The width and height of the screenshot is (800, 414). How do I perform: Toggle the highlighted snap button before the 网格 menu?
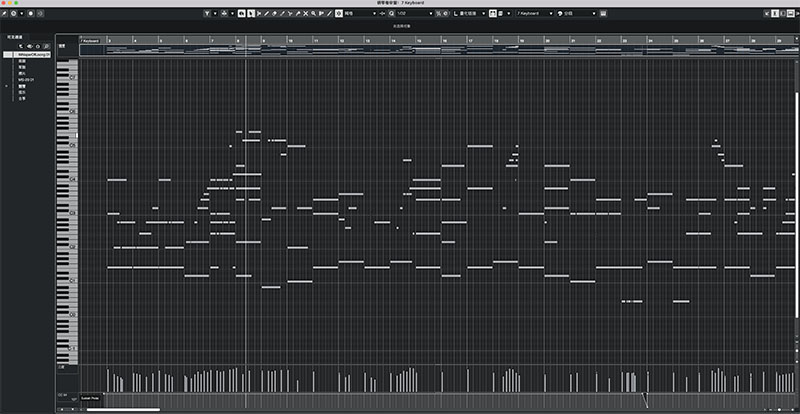pyautogui.click(x=339, y=13)
